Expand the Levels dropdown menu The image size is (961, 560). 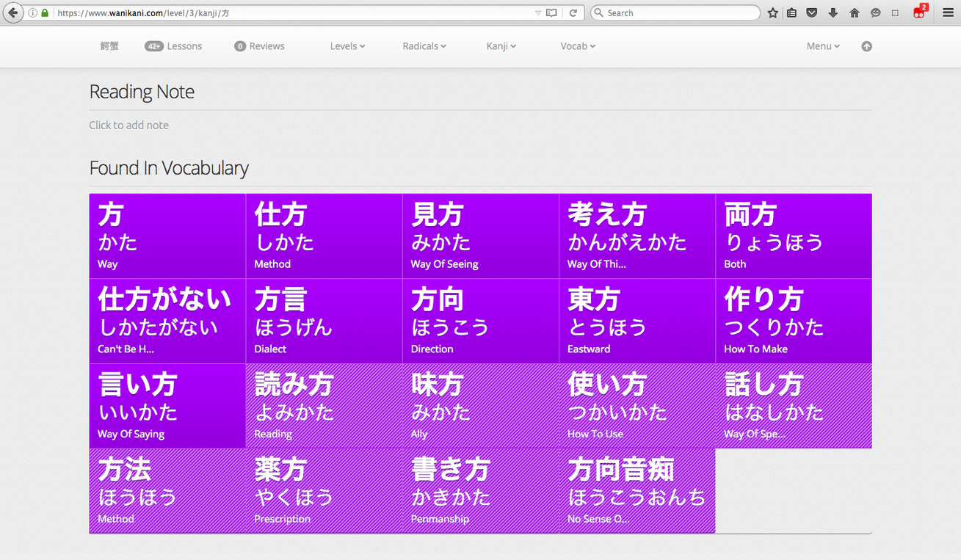coord(348,46)
